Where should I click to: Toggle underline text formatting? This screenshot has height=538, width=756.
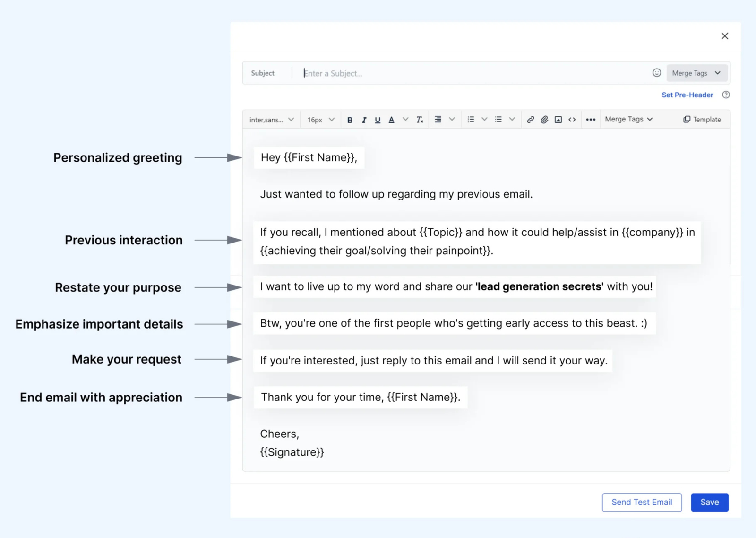pyautogui.click(x=378, y=120)
